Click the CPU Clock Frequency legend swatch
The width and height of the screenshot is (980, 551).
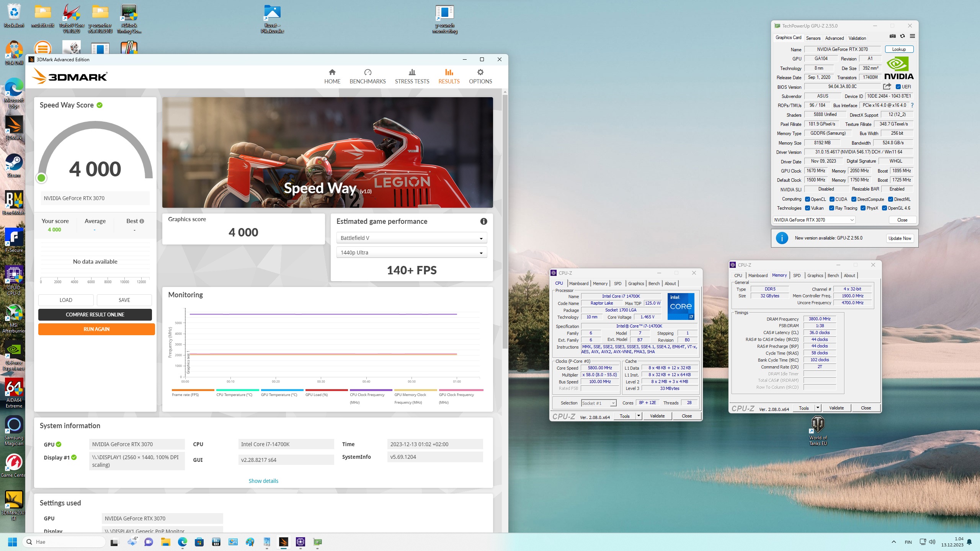tap(371, 390)
